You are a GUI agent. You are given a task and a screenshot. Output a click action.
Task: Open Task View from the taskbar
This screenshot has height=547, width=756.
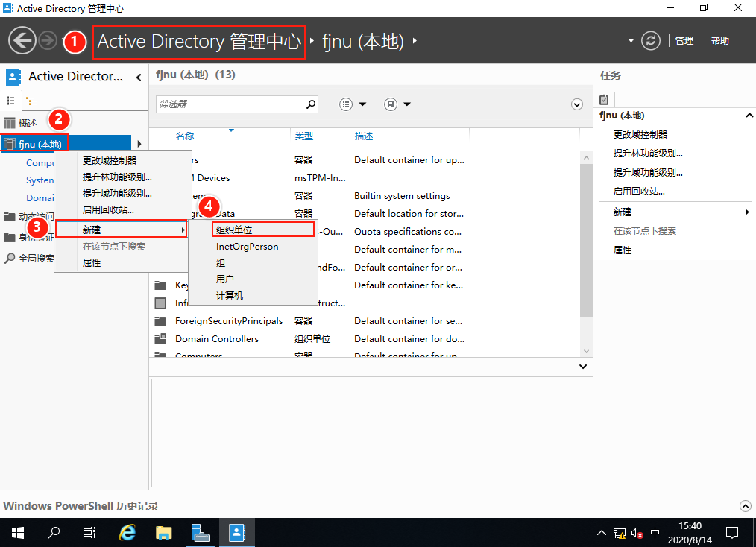(89, 533)
